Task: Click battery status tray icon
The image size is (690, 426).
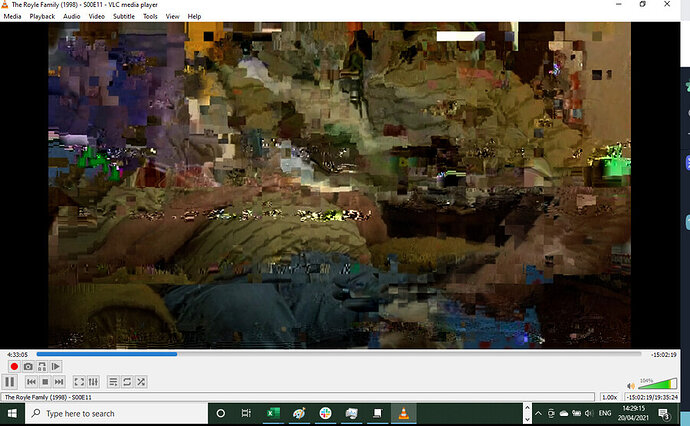Action: [x=577, y=413]
